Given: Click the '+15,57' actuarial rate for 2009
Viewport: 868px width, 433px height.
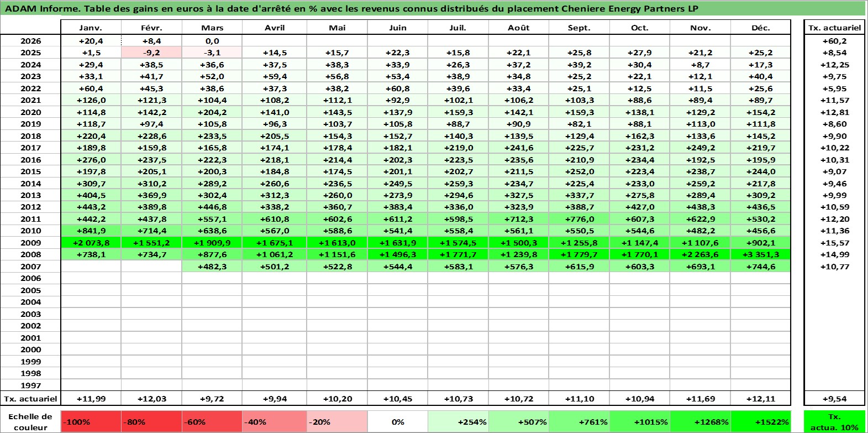Looking at the screenshot, I should (x=834, y=243).
